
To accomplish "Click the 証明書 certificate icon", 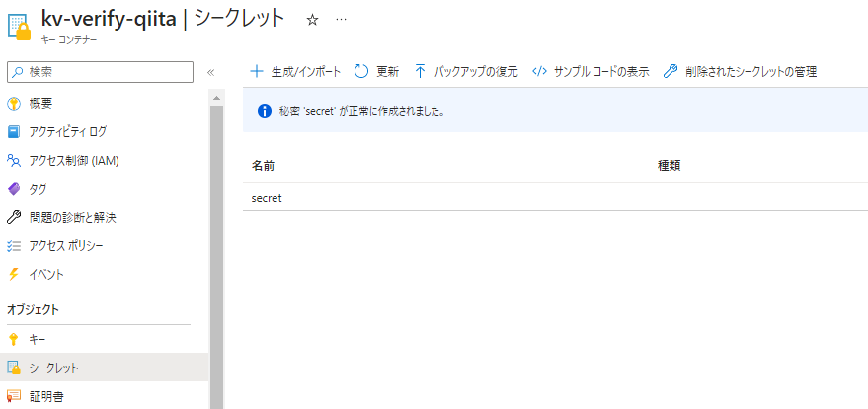I will coord(14,396).
